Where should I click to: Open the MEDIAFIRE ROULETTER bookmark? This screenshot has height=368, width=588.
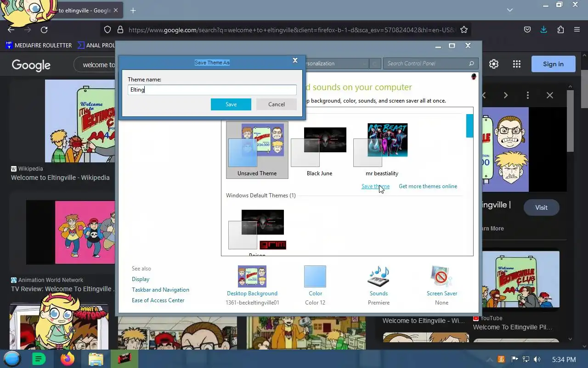(x=39, y=45)
